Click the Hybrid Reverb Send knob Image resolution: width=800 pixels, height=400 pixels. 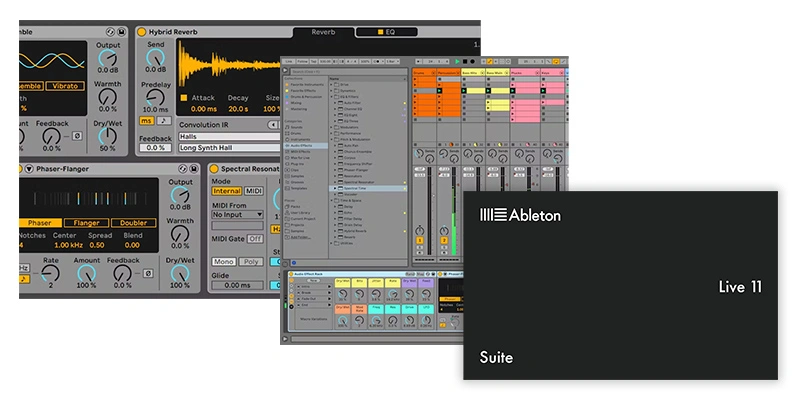(155, 57)
